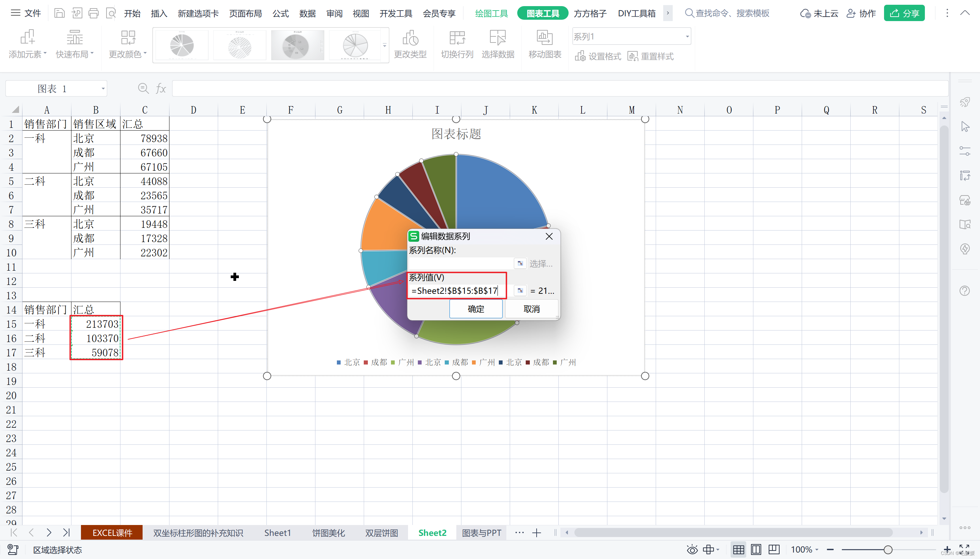Expand the 系列1 chart element dropdown
Screen dimensions: 980x559
687,36
